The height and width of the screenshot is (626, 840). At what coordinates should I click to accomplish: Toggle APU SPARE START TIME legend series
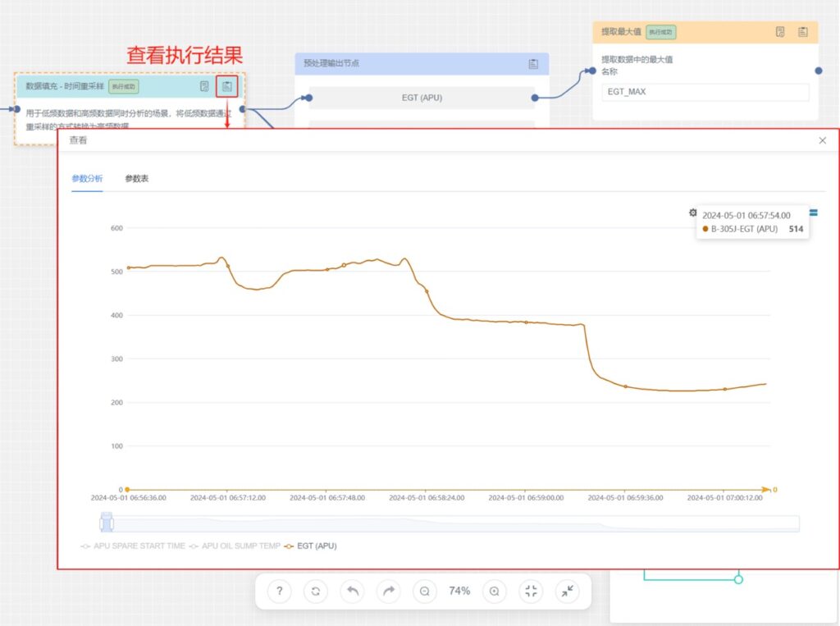(x=133, y=546)
